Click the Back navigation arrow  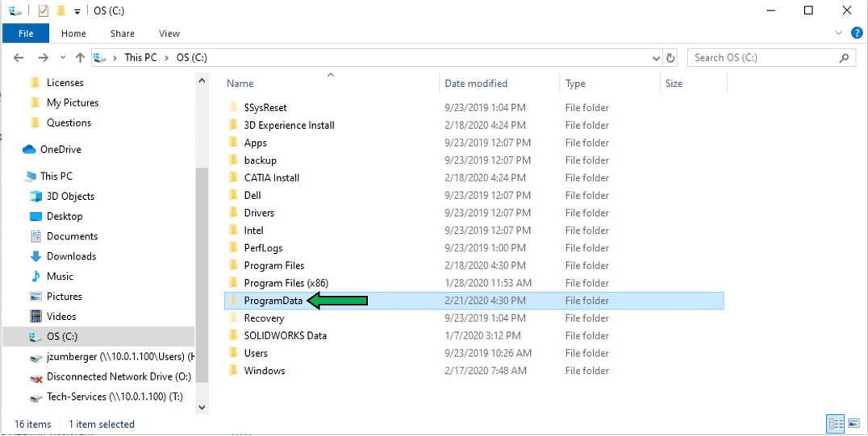coord(19,57)
